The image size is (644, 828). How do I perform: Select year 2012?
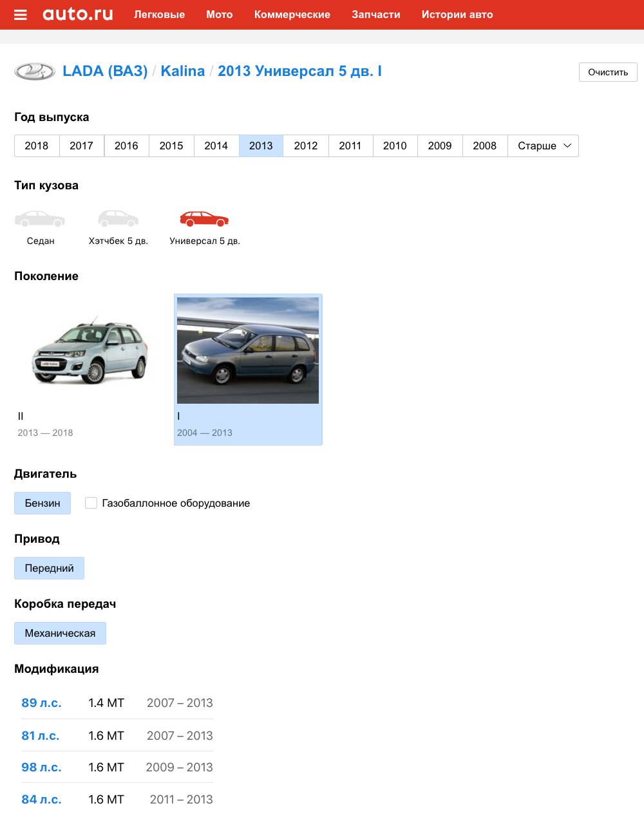[306, 146]
